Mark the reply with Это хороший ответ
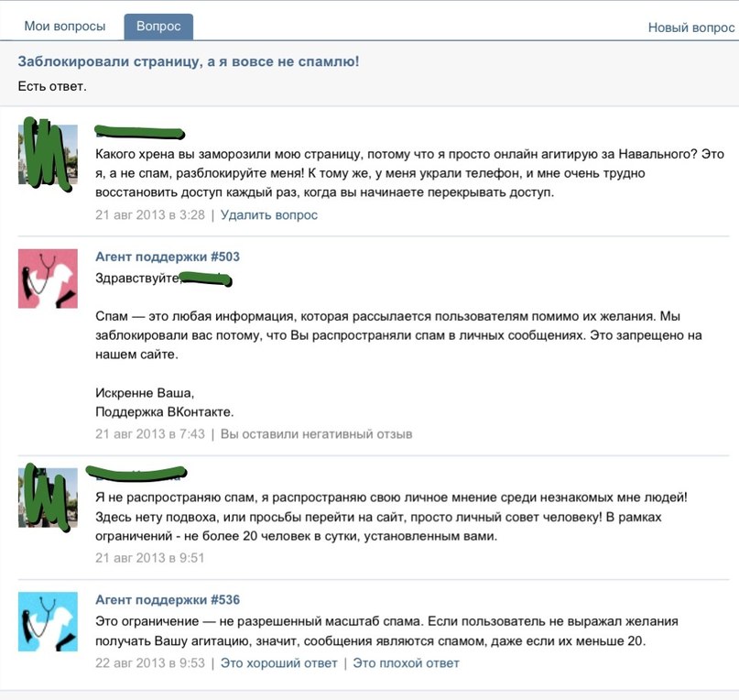 click(279, 662)
